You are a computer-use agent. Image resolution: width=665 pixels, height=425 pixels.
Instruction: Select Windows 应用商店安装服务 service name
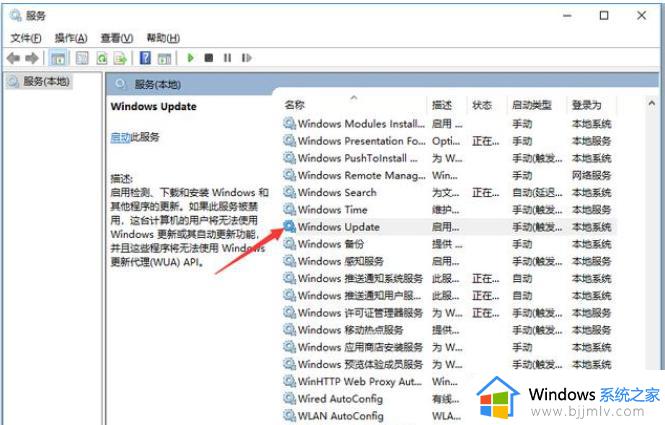tap(360, 347)
